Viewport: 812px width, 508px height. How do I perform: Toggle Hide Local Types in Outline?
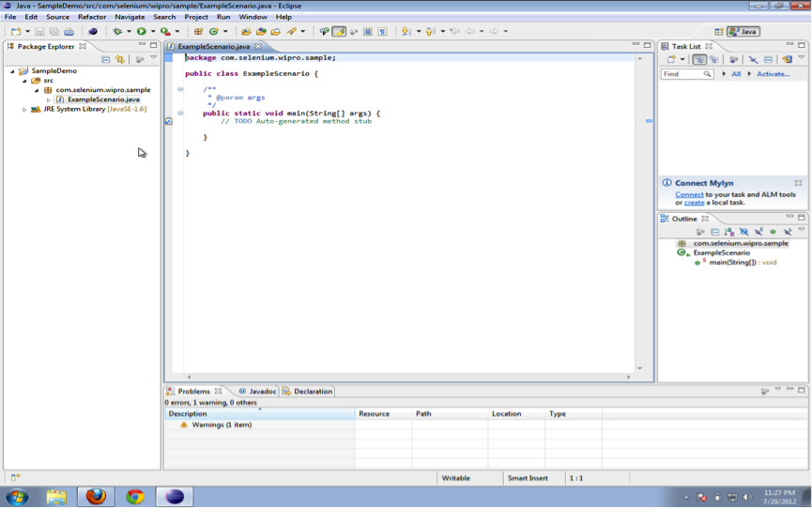(788, 232)
